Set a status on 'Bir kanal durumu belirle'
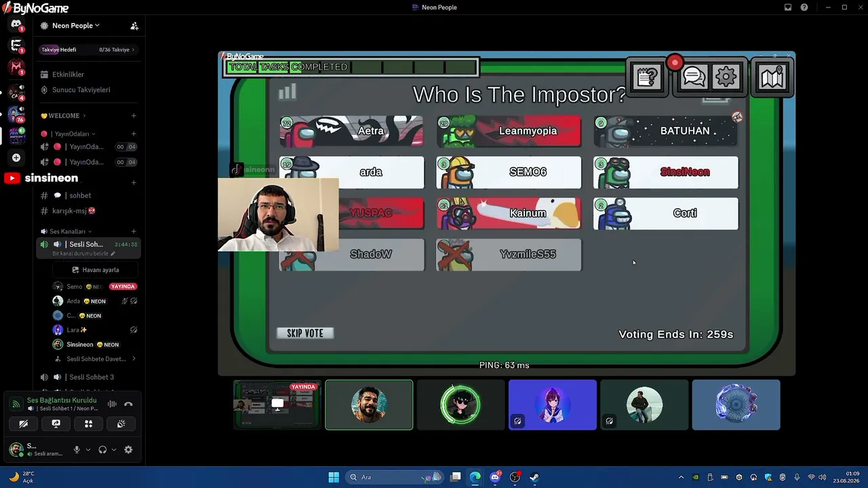 pyautogui.click(x=84, y=253)
